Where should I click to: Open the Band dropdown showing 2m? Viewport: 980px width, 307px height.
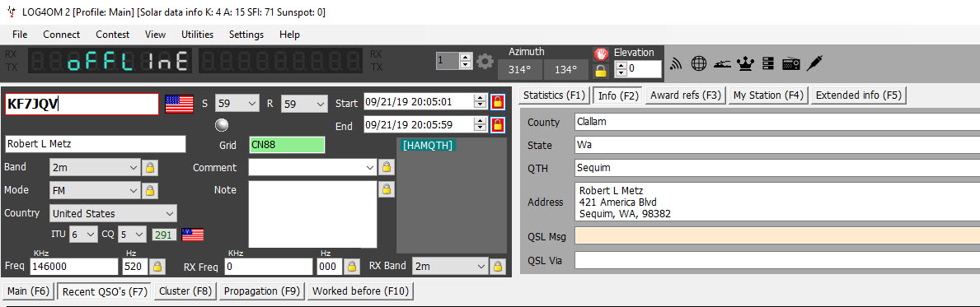[x=95, y=167]
